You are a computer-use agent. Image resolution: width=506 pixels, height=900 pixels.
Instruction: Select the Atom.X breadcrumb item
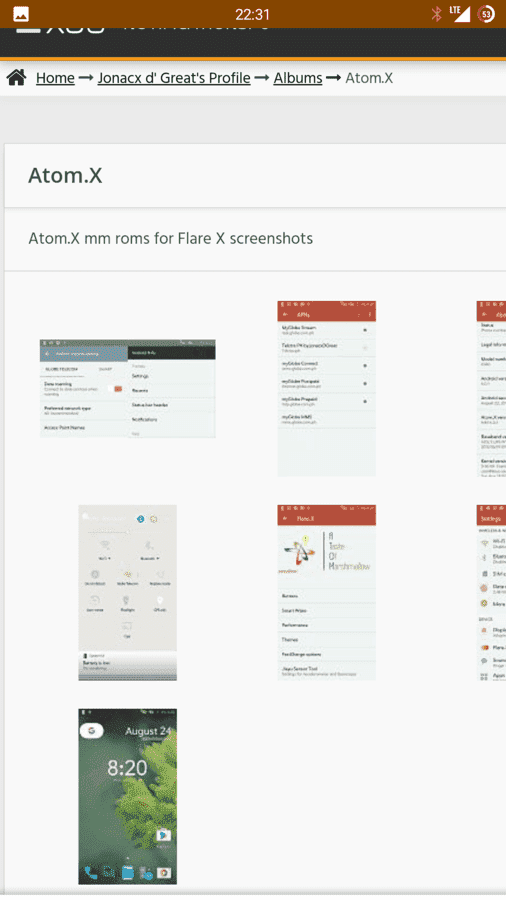tap(369, 78)
